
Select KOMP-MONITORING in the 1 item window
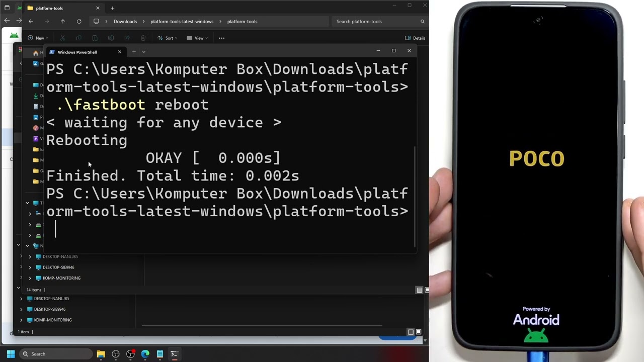click(x=53, y=320)
